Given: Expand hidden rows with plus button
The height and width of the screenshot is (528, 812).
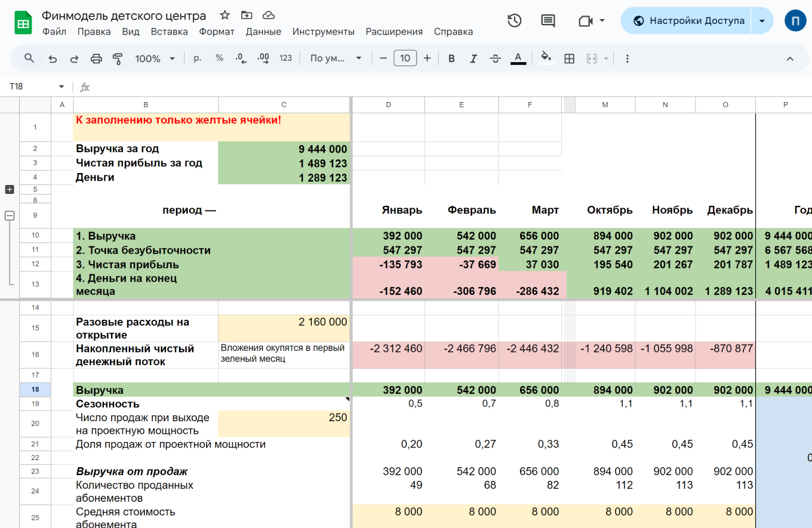Looking at the screenshot, I should pos(10,189).
